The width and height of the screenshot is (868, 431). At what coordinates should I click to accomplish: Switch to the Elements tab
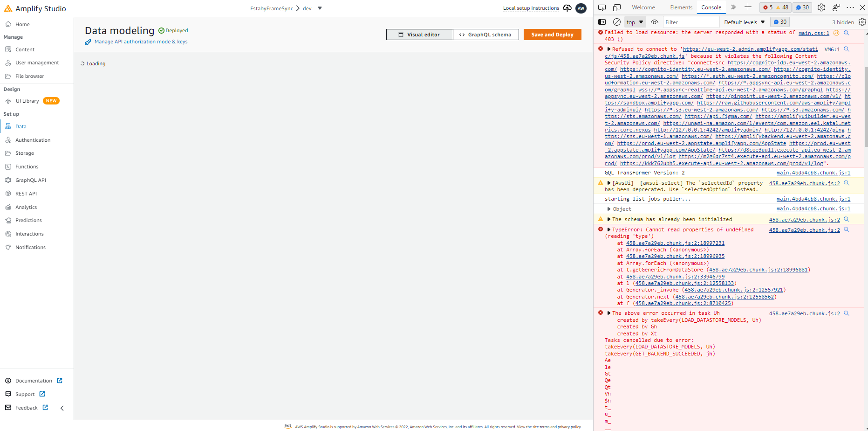681,7
